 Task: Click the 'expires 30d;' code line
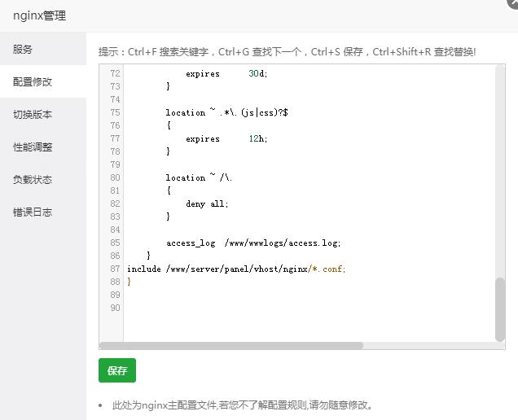tap(226, 73)
